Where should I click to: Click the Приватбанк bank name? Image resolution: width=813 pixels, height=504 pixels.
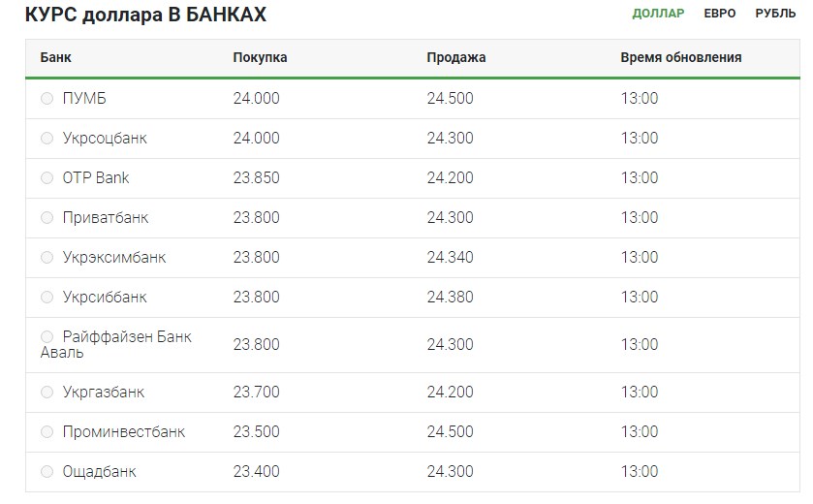(105, 218)
